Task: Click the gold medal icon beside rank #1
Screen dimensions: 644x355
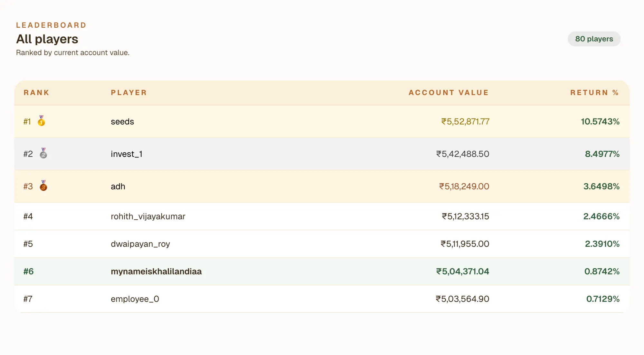Action: coord(41,121)
